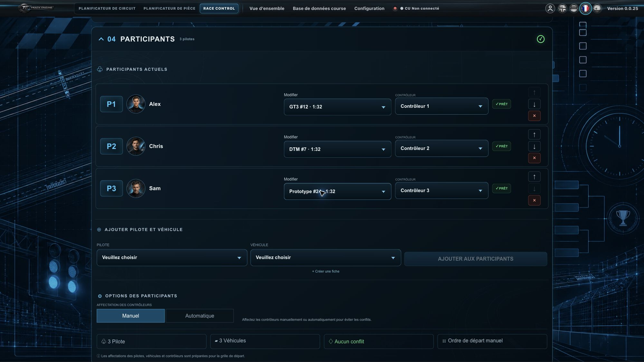Select Manuel controller assignment
This screenshot has height=362, width=644.
point(130,316)
